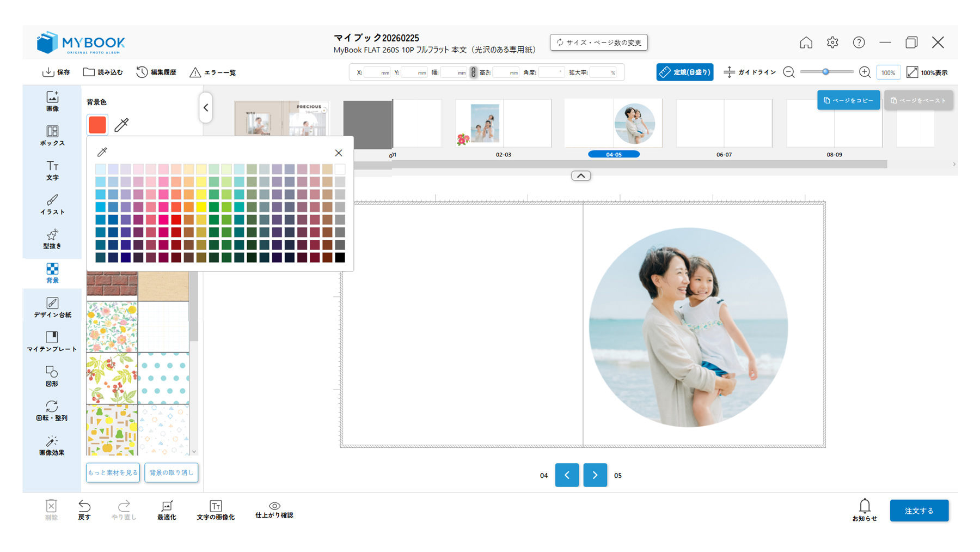
Task: Click the 保存 (save) icon
Action: 48,72
